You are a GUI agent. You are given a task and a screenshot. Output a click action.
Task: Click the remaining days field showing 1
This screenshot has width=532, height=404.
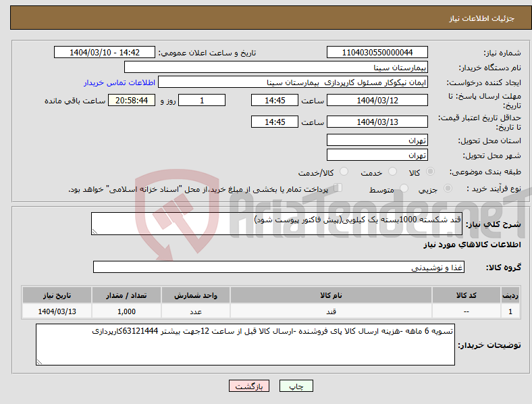[x=202, y=100]
